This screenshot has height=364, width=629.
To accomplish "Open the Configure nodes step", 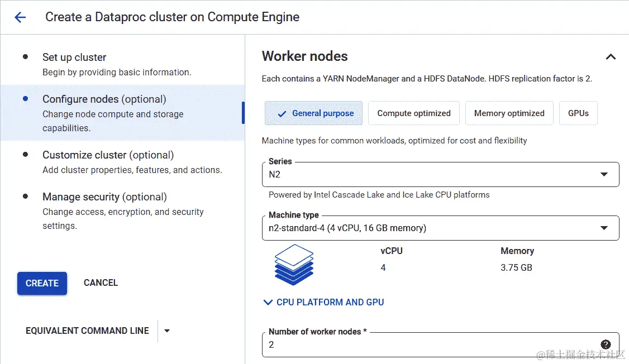I will (x=122, y=113).
